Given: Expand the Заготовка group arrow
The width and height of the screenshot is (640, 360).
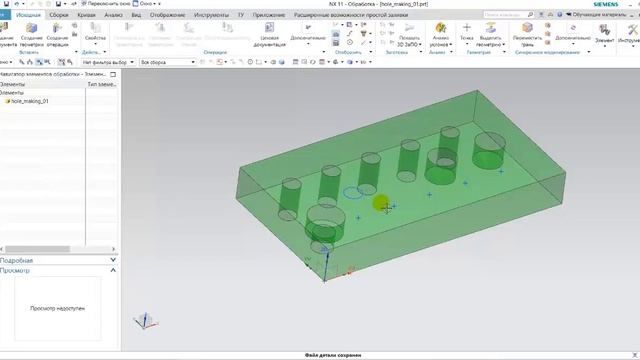Looking at the screenshot, I should point(421,52).
